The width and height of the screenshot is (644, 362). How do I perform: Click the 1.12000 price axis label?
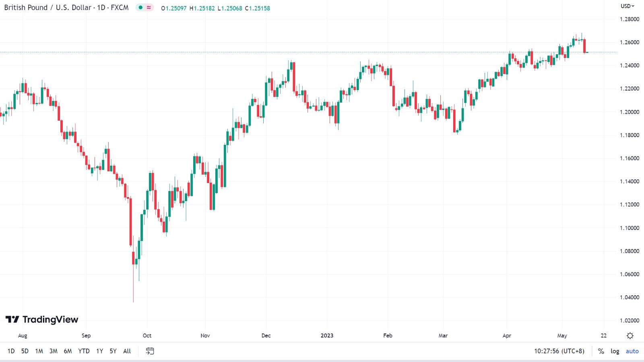(630, 205)
